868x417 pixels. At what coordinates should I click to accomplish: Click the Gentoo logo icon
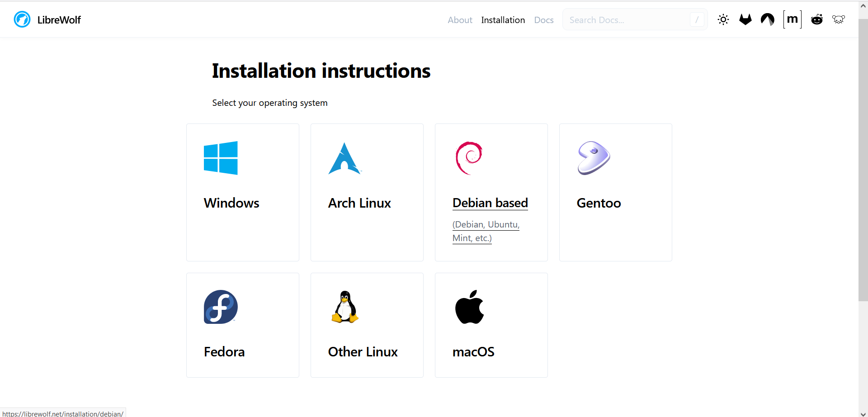[594, 158]
